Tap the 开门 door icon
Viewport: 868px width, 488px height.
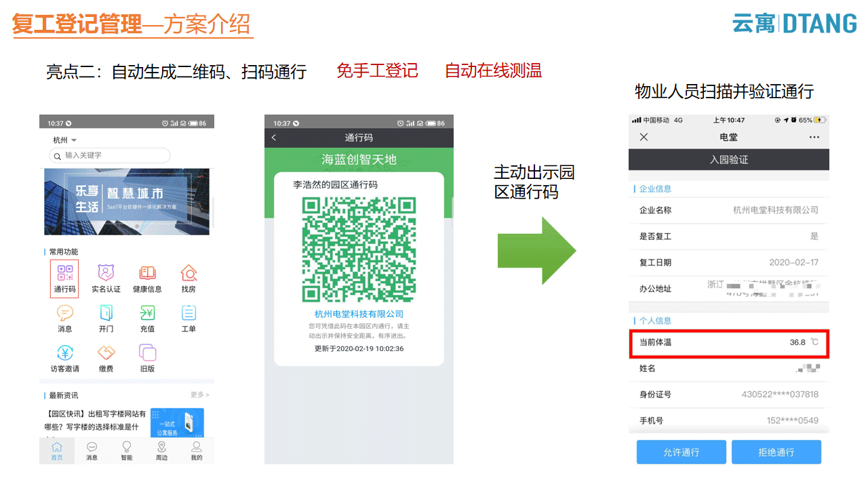pyautogui.click(x=106, y=318)
